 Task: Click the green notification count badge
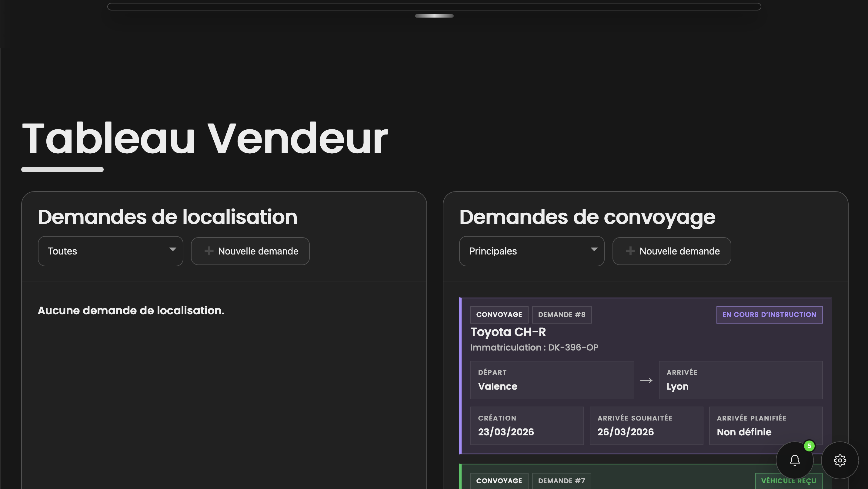(809, 446)
